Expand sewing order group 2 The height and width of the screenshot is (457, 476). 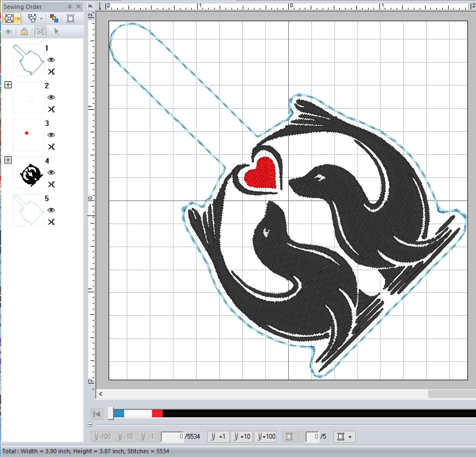(x=8, y=85)
